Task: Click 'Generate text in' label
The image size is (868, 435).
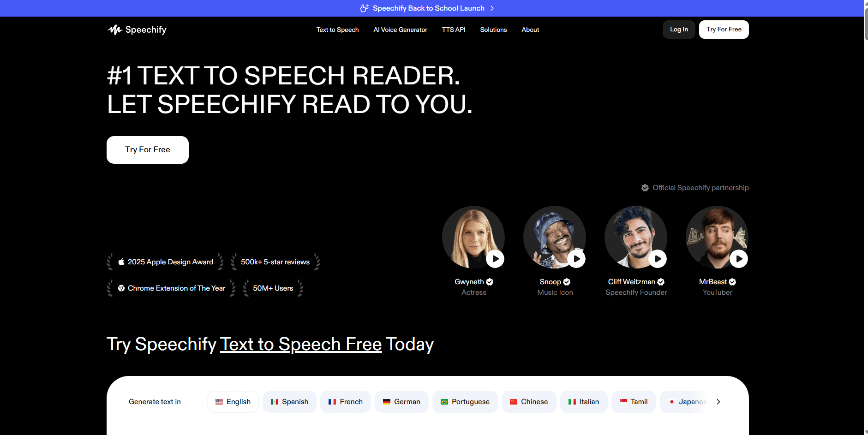Action: [155, 402]
